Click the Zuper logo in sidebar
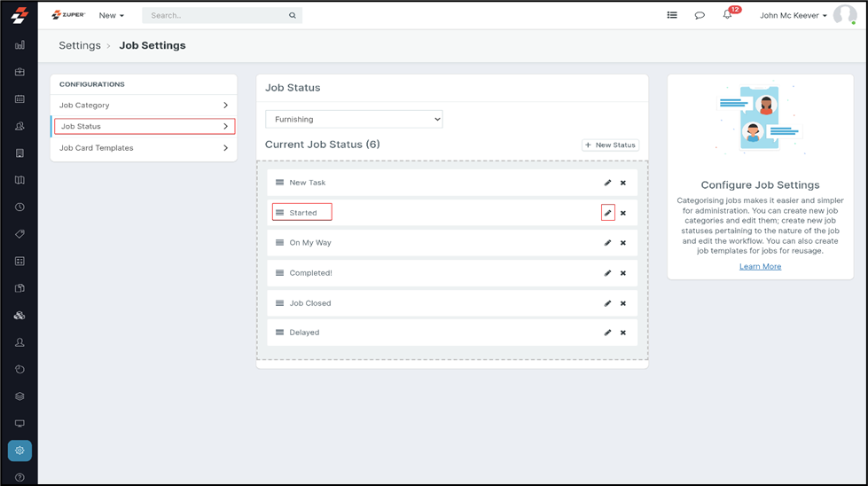The width and height of the screenshot is (868, 486). tap(20, 15)
